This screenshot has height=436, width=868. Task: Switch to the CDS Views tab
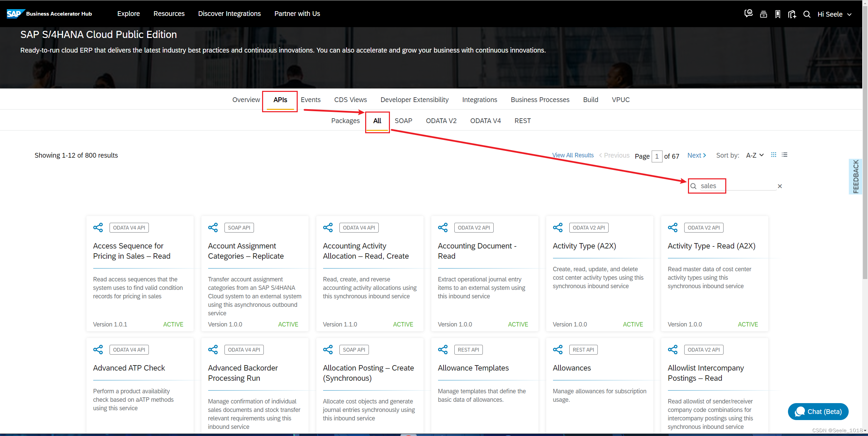350,100
